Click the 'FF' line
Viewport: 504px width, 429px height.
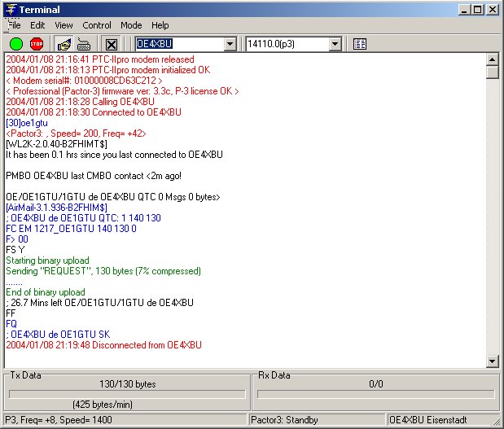(x=11, y=313)
